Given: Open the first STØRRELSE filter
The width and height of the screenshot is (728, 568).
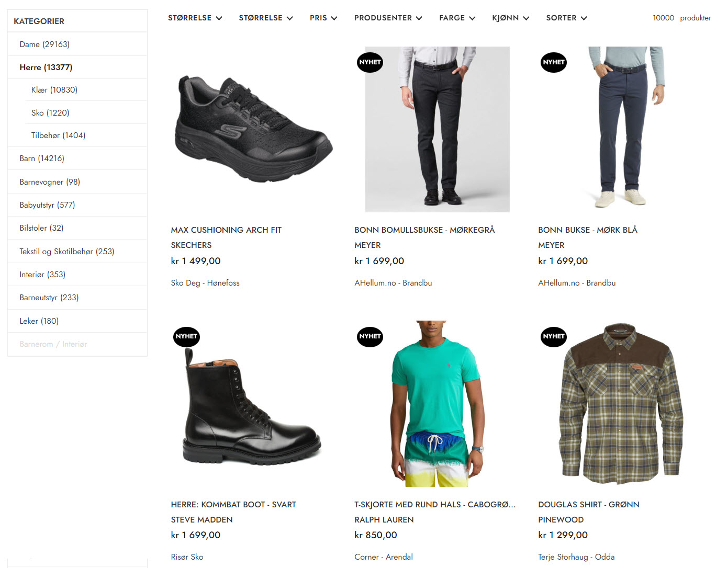Looking at the screenshot, I should click(x=195, y=18).
